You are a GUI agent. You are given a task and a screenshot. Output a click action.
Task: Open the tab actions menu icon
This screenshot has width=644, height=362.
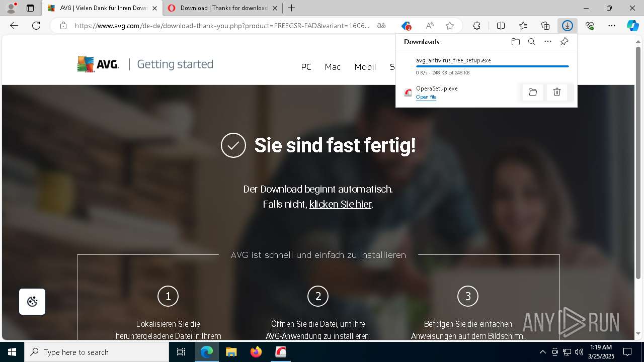[30, 8]
